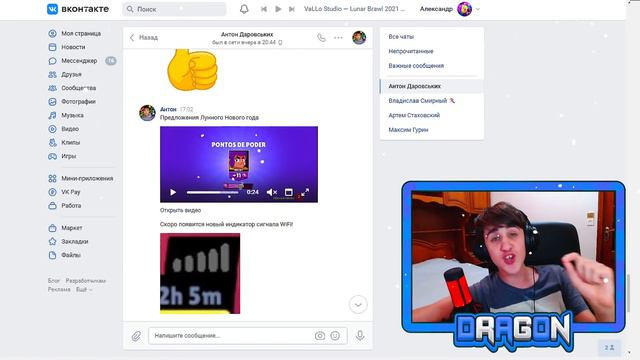640x360 pixels.
Task: Click the Мини-приложения icon
Action: pos(52,178)
